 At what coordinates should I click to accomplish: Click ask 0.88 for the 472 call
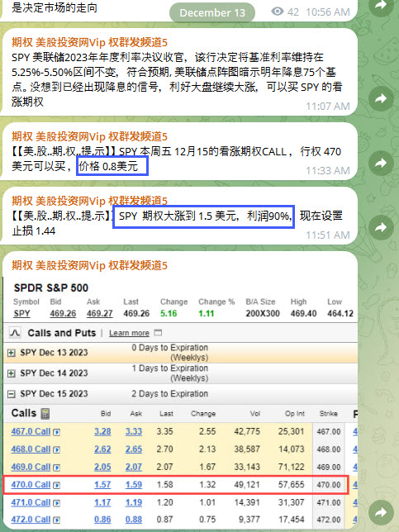pos(134,520)
